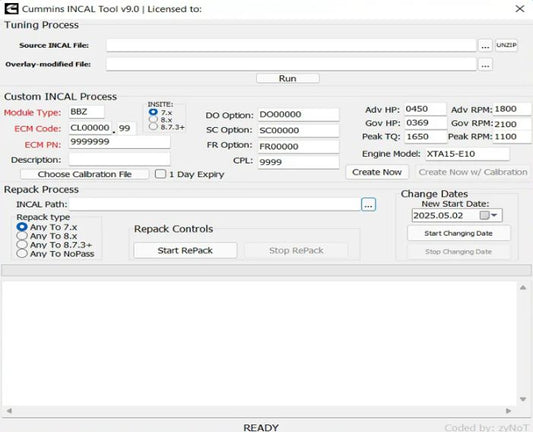Click log horizontal scroll right arrow
Image resolution: width=533 pixels, height=432 pixels.
point(508,411)
